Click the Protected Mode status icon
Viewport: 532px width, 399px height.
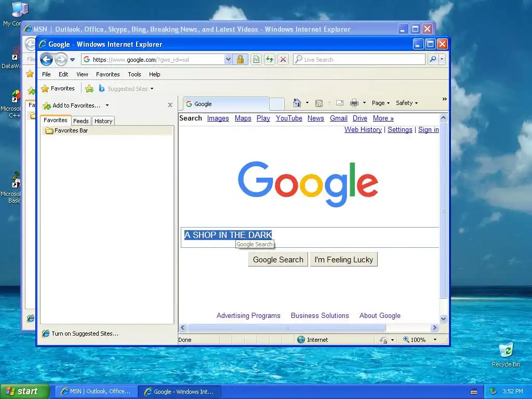point(383,340)
